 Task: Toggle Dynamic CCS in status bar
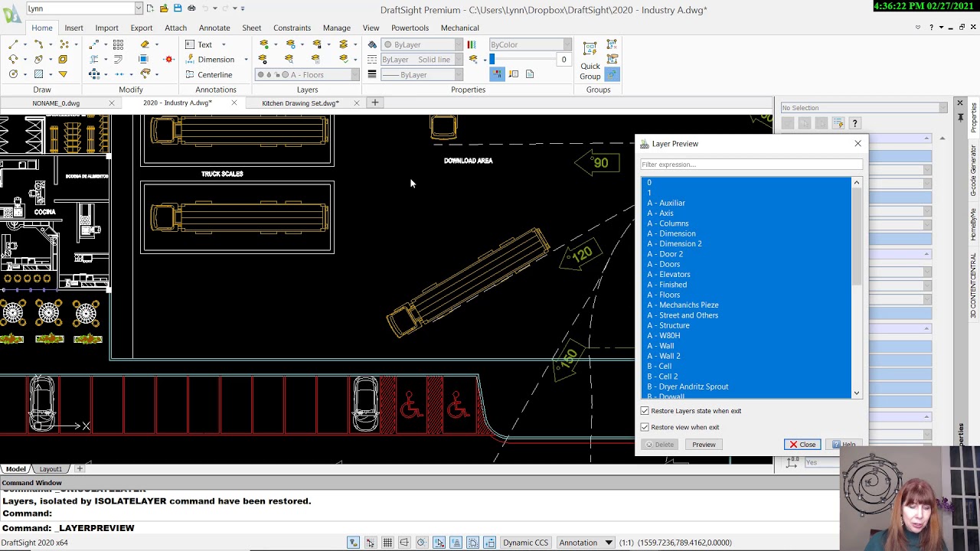(525, 543)
